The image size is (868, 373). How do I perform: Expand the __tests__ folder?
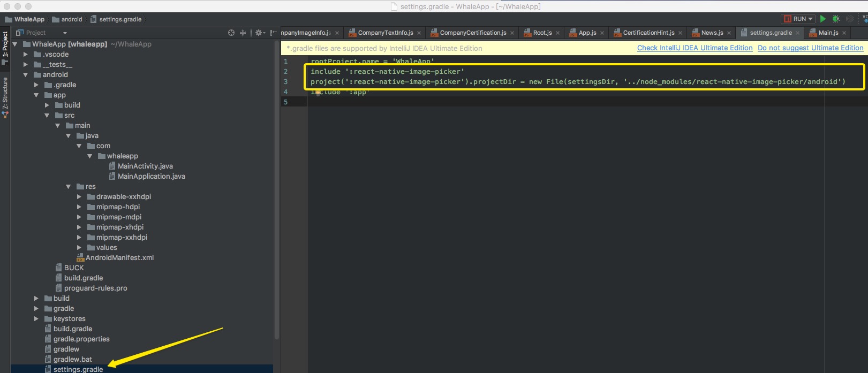(25, 65)
